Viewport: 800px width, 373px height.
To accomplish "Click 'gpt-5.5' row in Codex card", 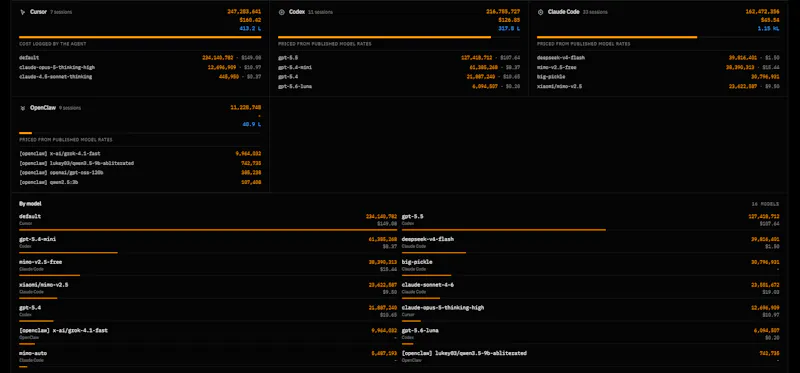I will (x=399, y=58).
